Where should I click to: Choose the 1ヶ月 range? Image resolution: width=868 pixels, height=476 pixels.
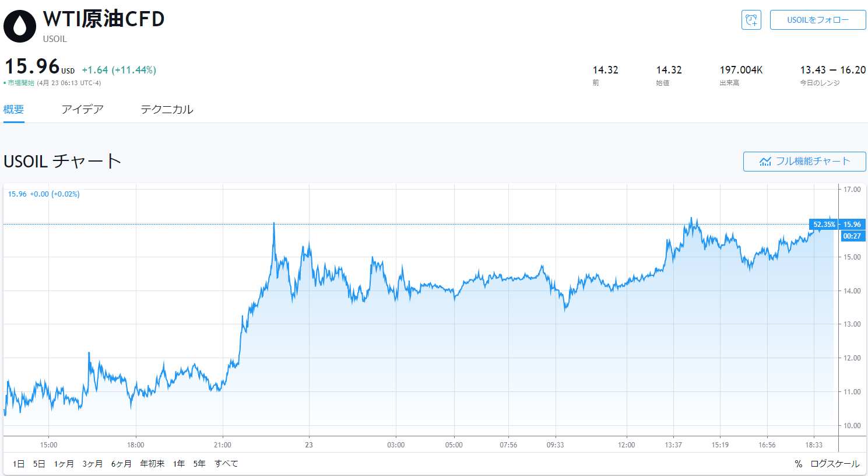[x=64, y=464]
